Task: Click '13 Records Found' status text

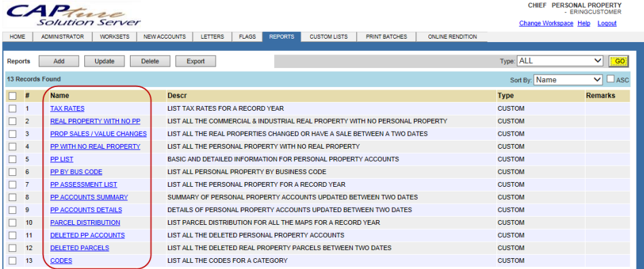Action: coord(34,79)
